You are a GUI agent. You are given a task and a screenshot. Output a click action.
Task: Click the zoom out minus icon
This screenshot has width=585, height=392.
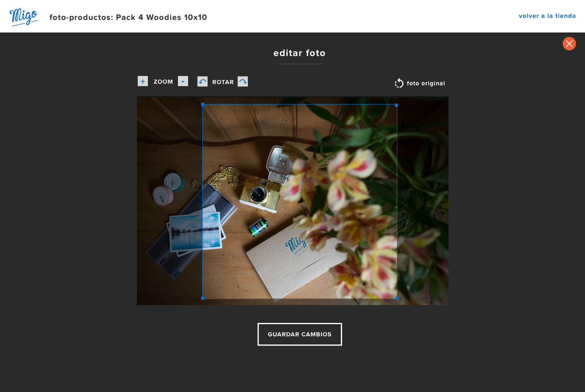point(183,81)
